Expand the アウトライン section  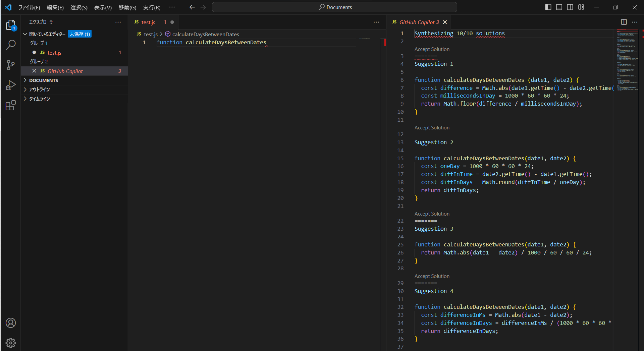25,89
